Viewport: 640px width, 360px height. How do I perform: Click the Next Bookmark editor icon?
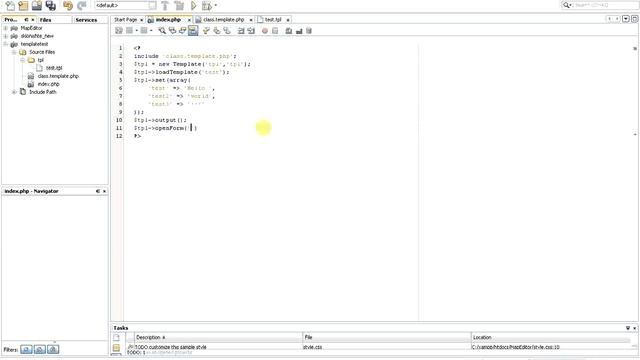point(216,31)
